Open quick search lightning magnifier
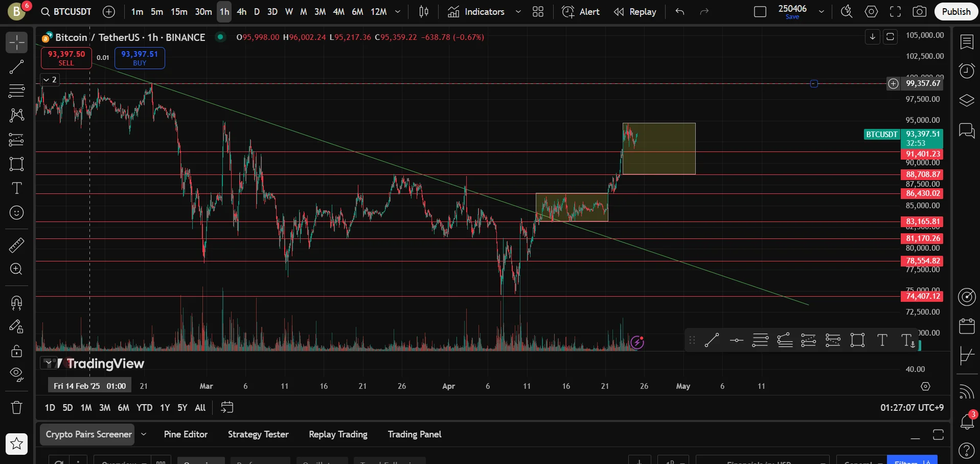 (847, 12)
